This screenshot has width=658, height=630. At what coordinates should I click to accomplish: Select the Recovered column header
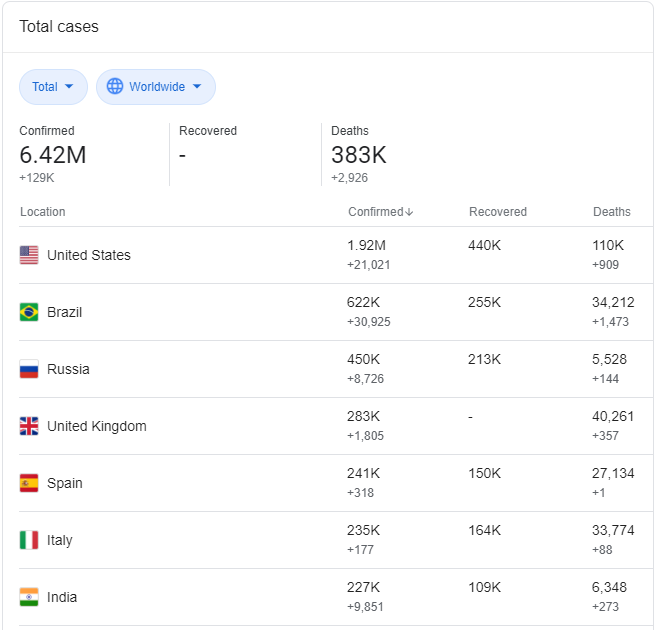click(x=497, y=212)
